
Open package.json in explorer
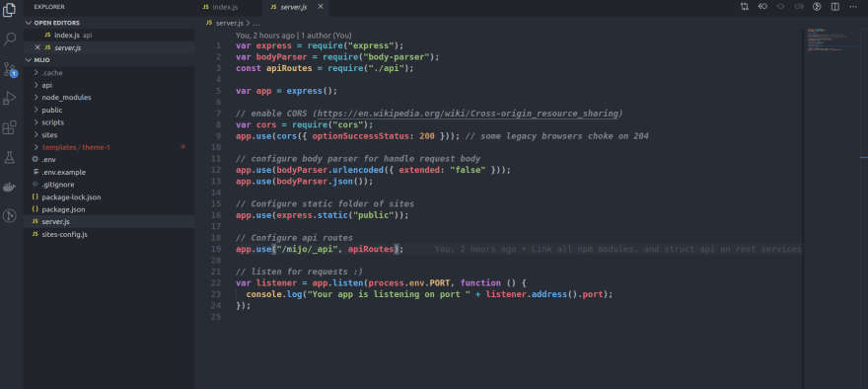pos(108,209)
